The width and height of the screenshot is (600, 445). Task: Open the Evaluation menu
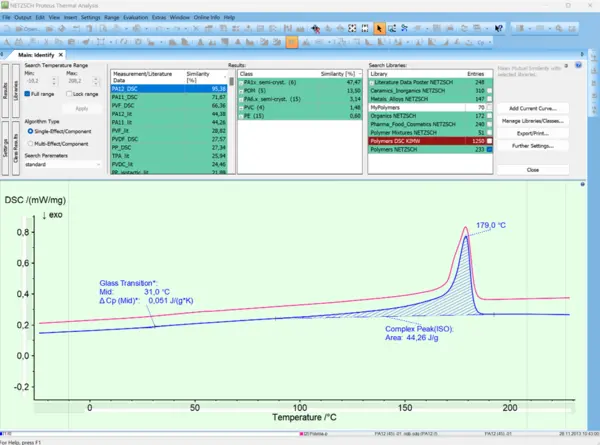(x=135, y=17)
